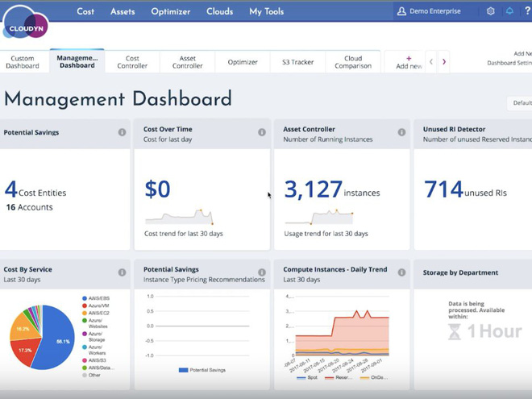The width and height of the screenshot is (532, 399).
Task: Toggle AWS/EBS legend entry in pie chart
Action: click(95, 298)
